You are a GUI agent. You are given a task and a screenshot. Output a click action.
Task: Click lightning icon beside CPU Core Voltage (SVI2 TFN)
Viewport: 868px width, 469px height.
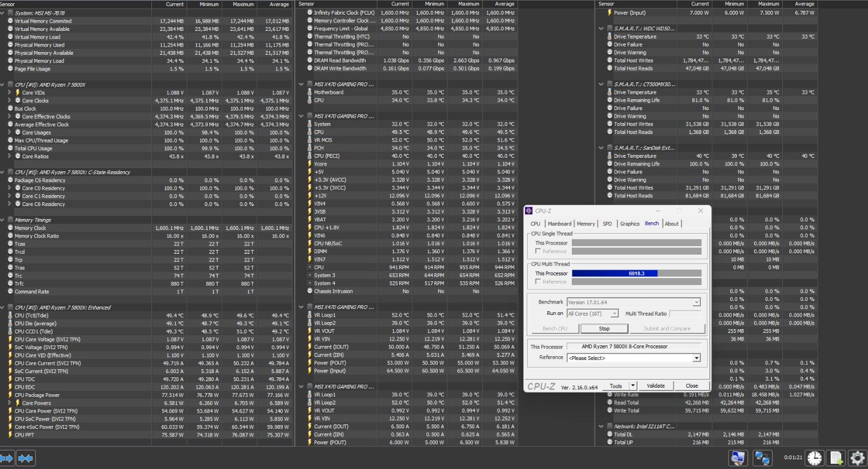pyautogui.click(x=10, y=339)
